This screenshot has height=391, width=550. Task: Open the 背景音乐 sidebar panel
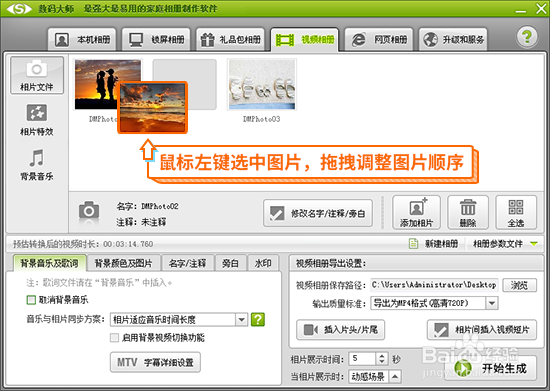37,165
